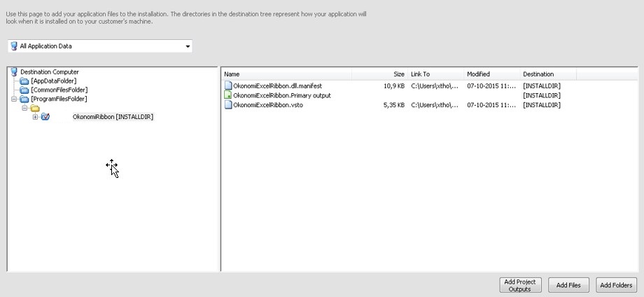Click [INSTALLDIR] destination of dll.manifest row
Viewport: 644px width, 297px height.
coord(542,86)
